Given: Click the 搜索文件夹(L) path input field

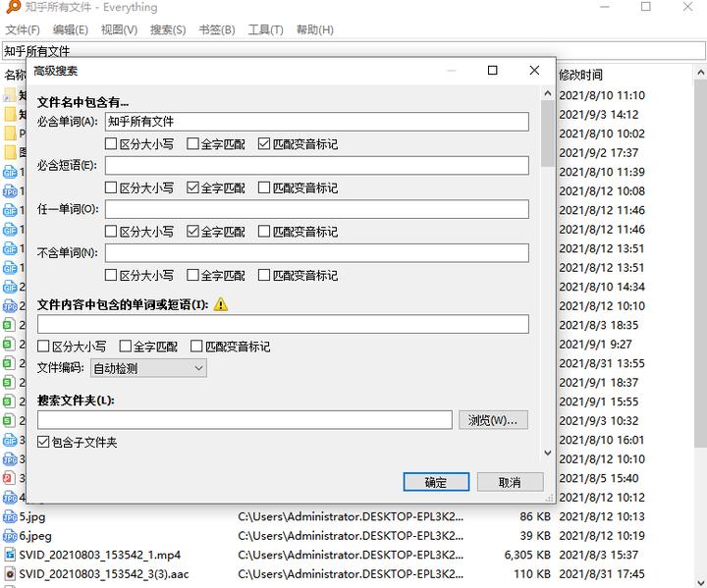Looking at the screenshot, I should coord(245,420).
